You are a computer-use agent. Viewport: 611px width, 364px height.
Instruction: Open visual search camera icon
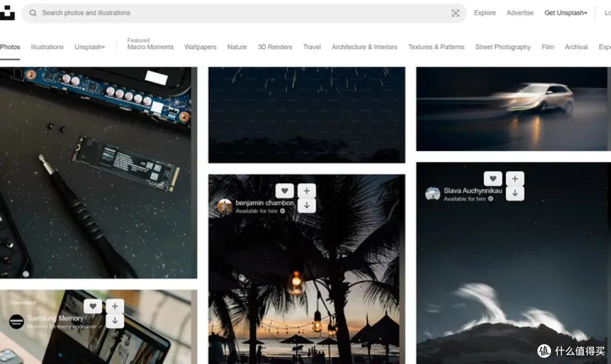click(455, 13)
